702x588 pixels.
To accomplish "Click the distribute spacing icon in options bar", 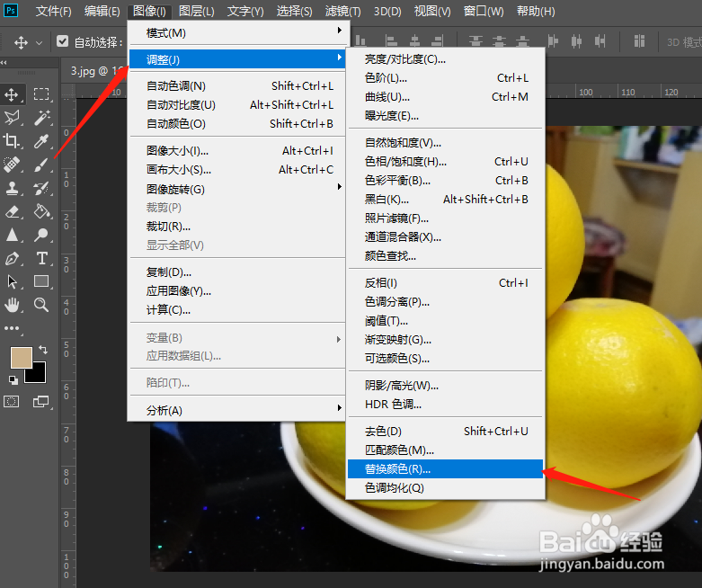I will 639,41.
